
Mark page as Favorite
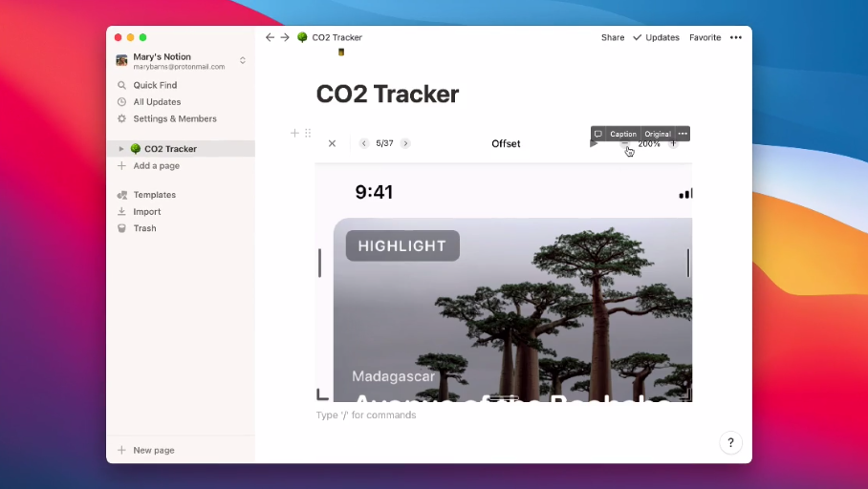705,37
